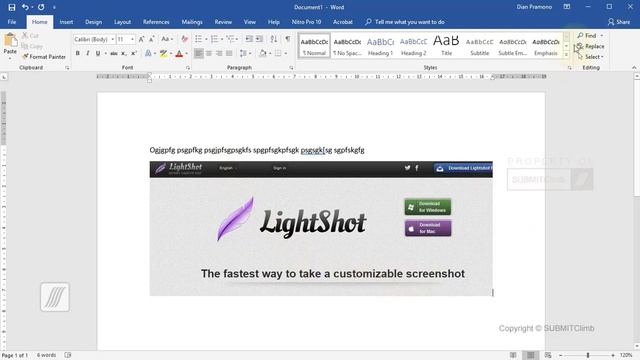The image size is (640, 360).
Task: Apply the Title style
Action: (447, 46)
